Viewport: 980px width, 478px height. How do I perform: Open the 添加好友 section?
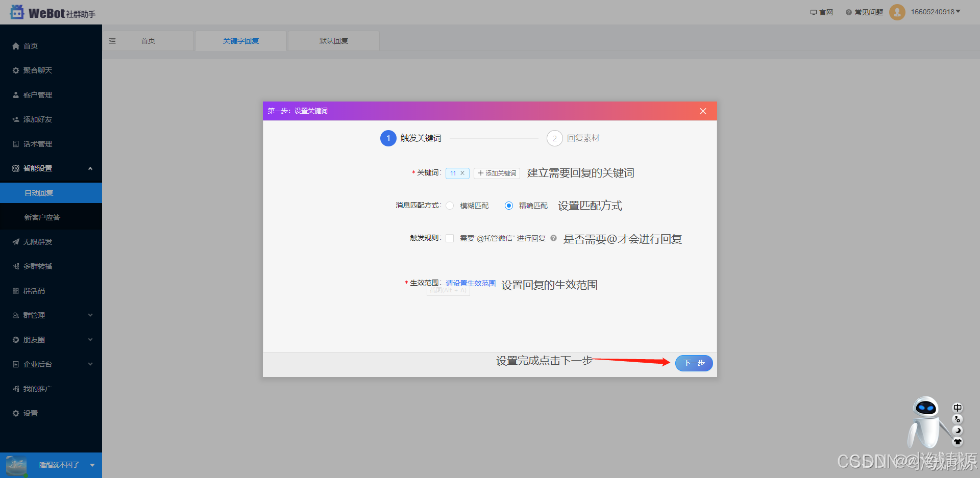[37, 119]
